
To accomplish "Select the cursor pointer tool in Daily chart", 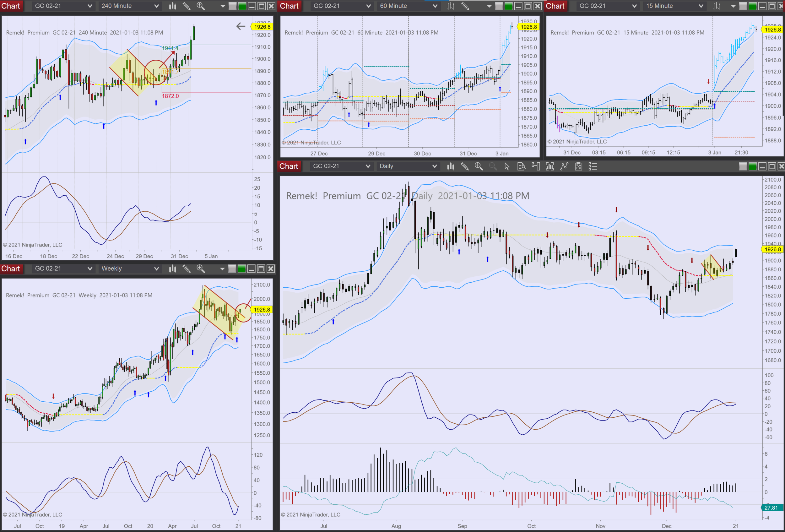I will coord(507,166).
